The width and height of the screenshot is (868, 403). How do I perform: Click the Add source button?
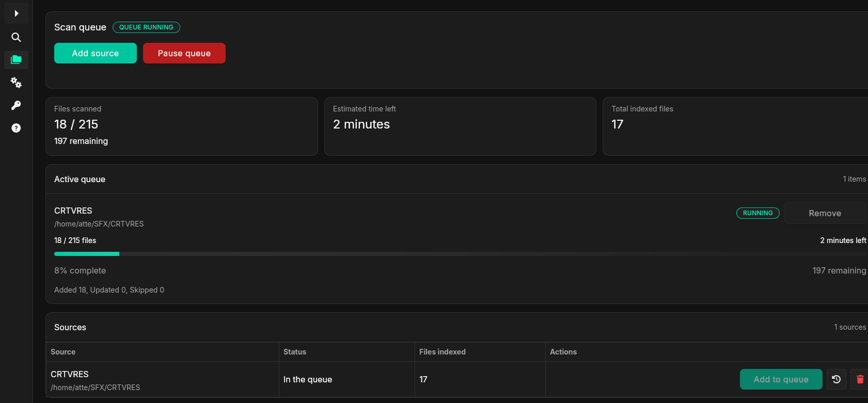click(96, 53)
